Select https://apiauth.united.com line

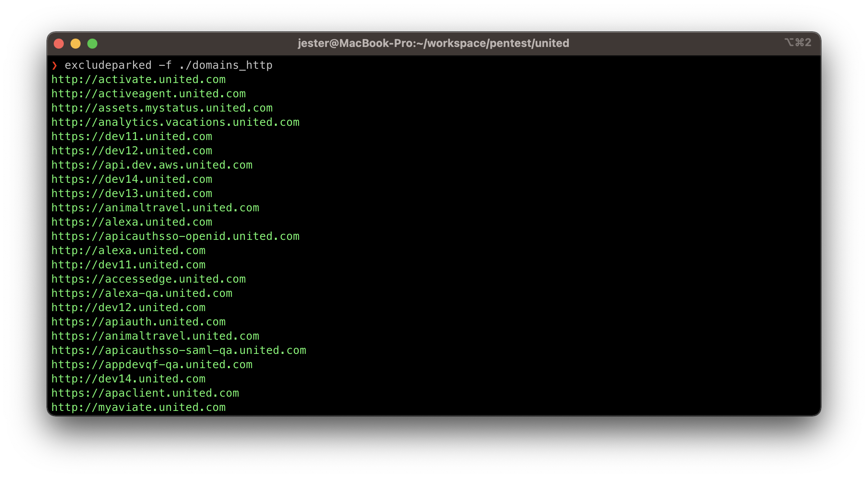click(139, 322)
